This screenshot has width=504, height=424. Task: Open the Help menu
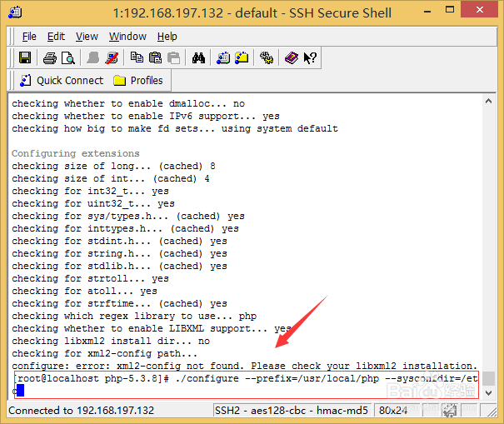coord(167,37)
